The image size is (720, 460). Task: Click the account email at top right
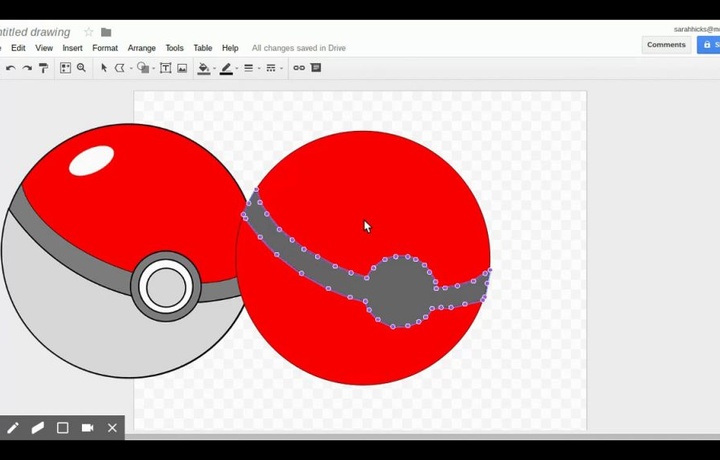[x=697, y=29]
